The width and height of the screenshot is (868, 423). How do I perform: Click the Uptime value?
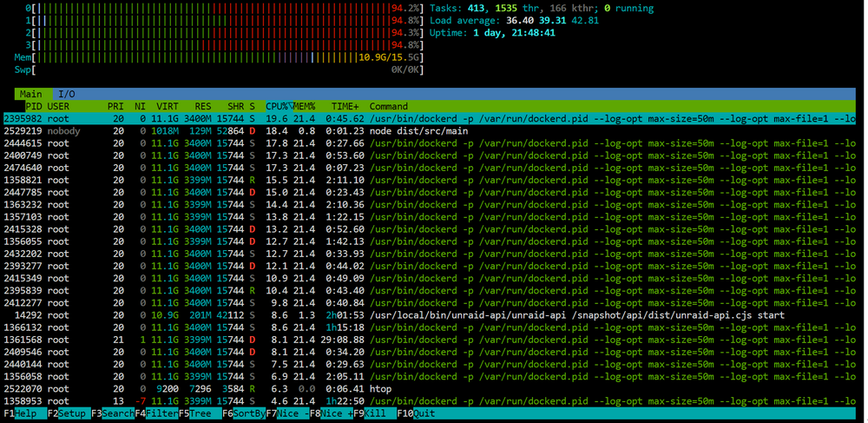(514, 33)
